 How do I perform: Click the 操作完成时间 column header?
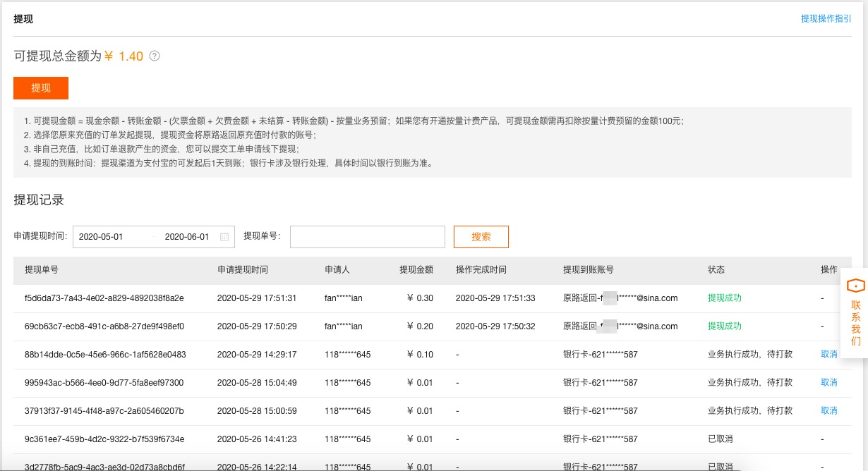[481, 270]
